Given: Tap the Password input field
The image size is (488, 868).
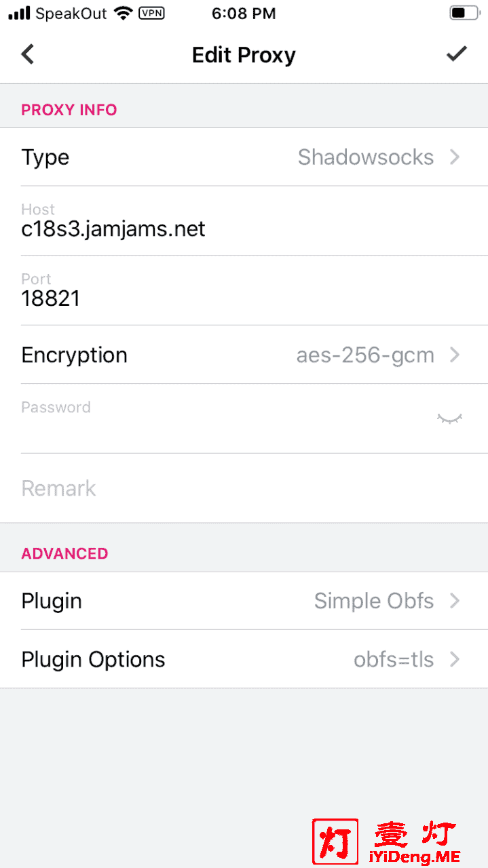Looking at the screenshot, I should [224, 418].
